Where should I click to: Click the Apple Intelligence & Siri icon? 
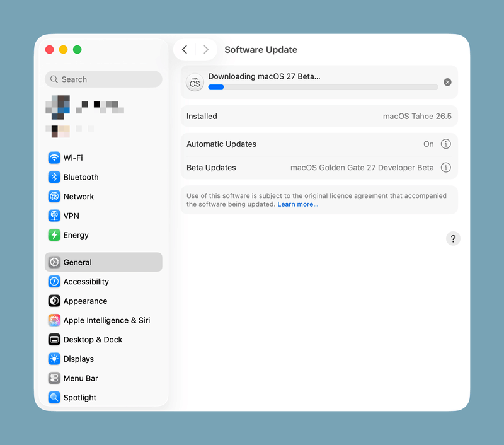54,320
